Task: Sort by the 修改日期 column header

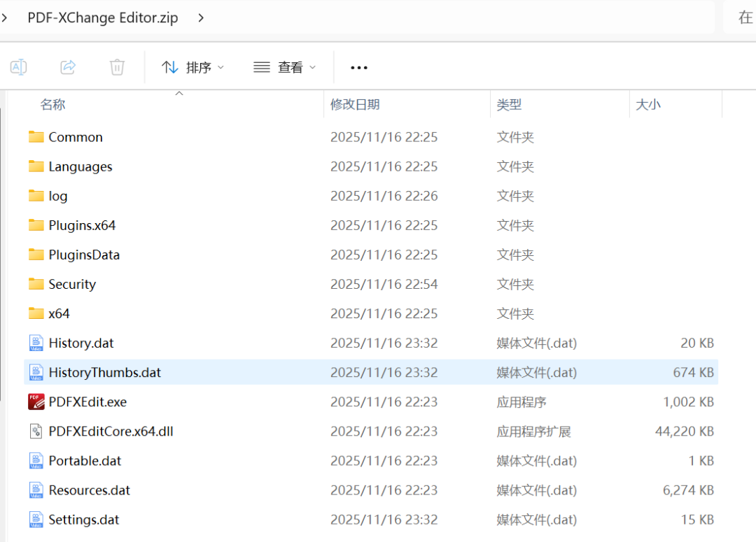Action: tap(355, 104)
